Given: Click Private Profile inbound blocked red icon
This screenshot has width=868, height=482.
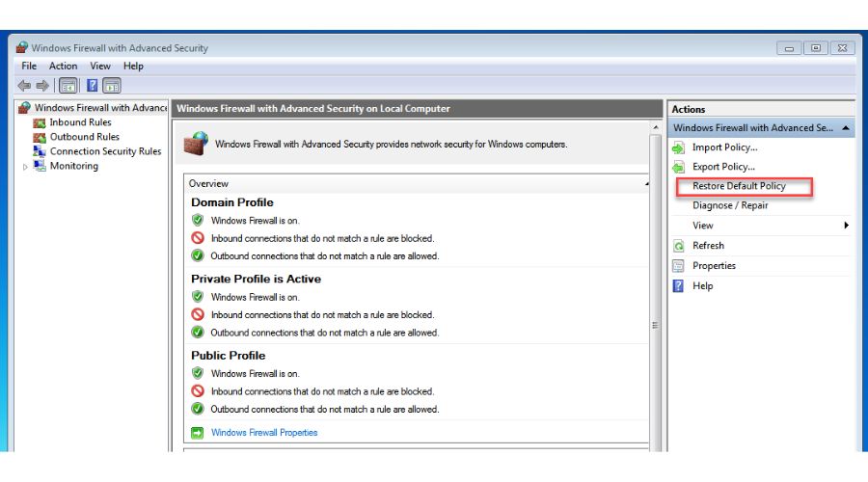Looking at the screenshot, I should point(198,314).
